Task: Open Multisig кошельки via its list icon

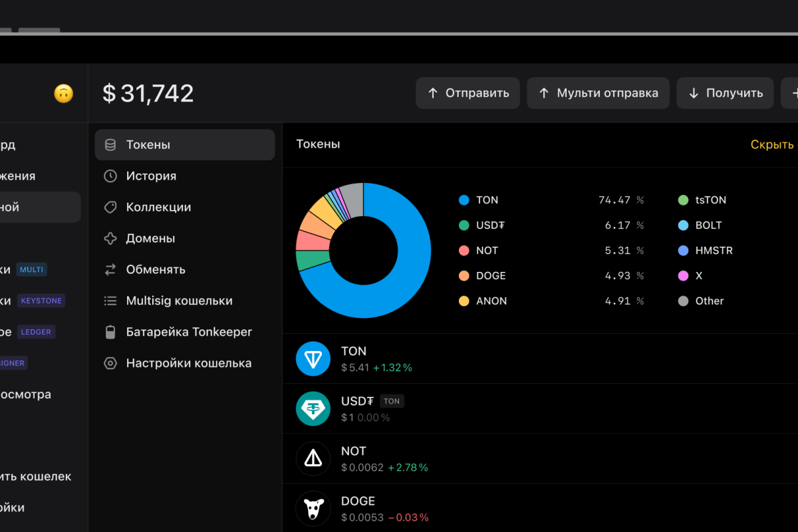Action: 110,301
